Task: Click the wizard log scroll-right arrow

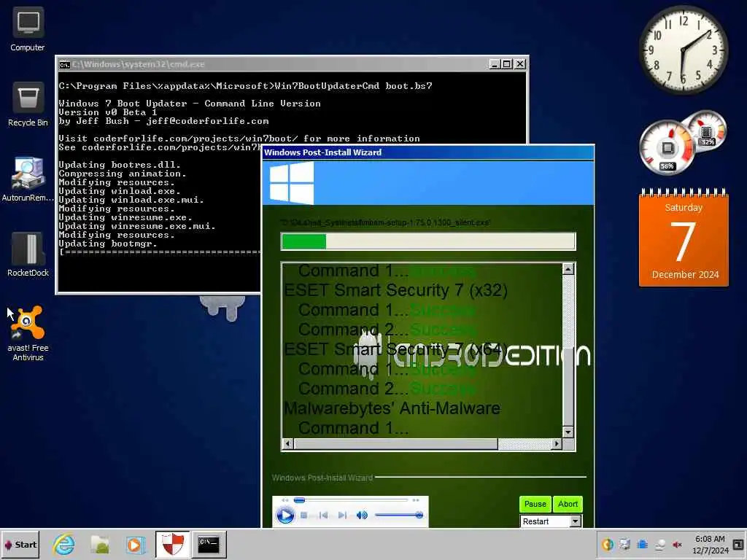Action: (557, 444)
